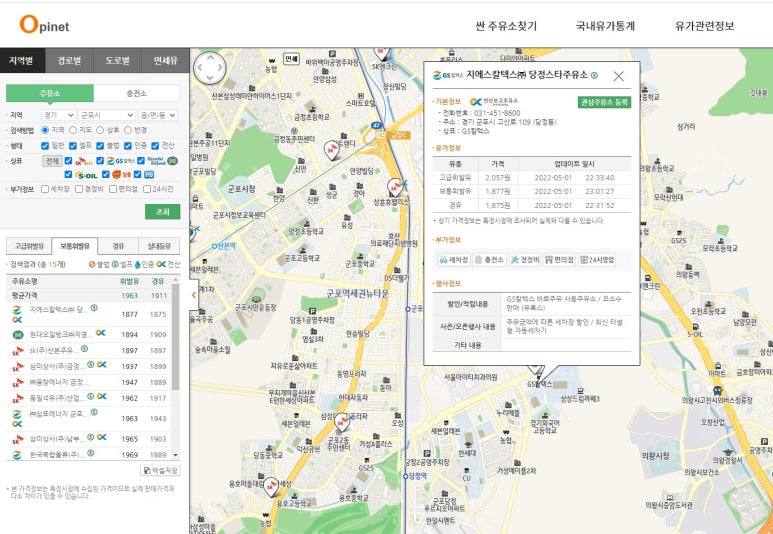Screen dimensions: 773x534
Task: Click the Opinet logo
Action: 44,25
